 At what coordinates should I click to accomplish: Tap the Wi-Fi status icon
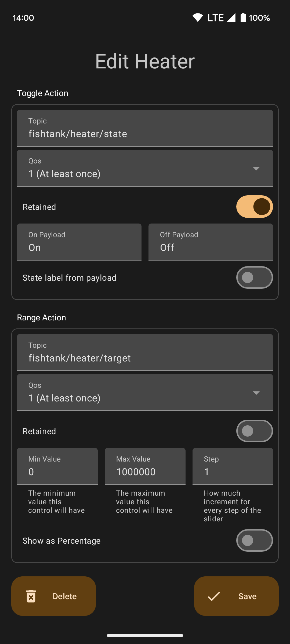click(x=198, y=18)
